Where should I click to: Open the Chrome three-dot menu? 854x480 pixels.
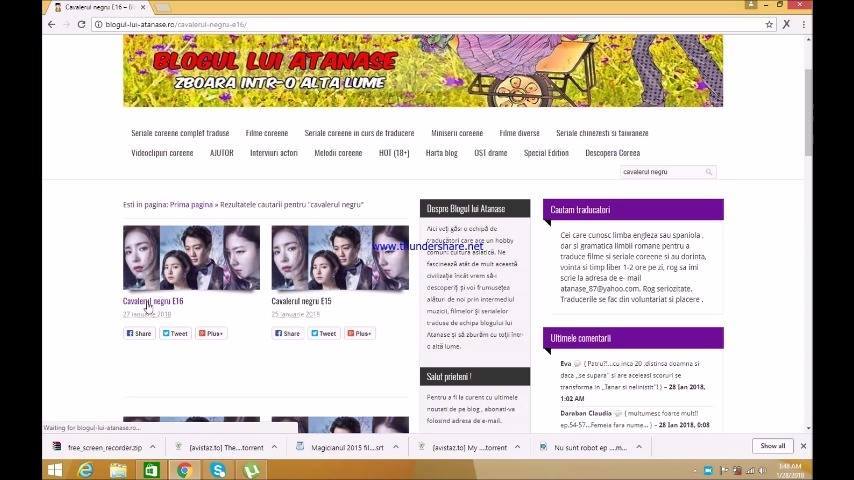(804, 25)
